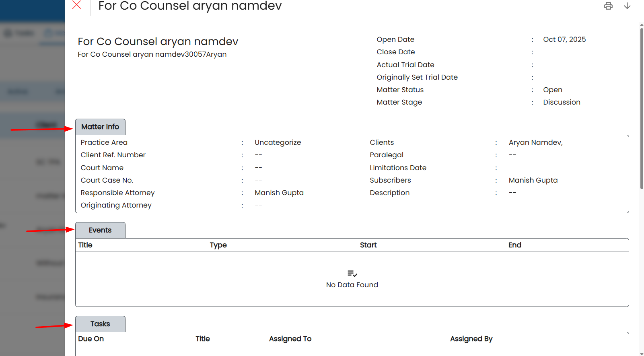Screen dimensions: 644x356
Task: Click the Type column header in Events
Action: coord(218,245)
